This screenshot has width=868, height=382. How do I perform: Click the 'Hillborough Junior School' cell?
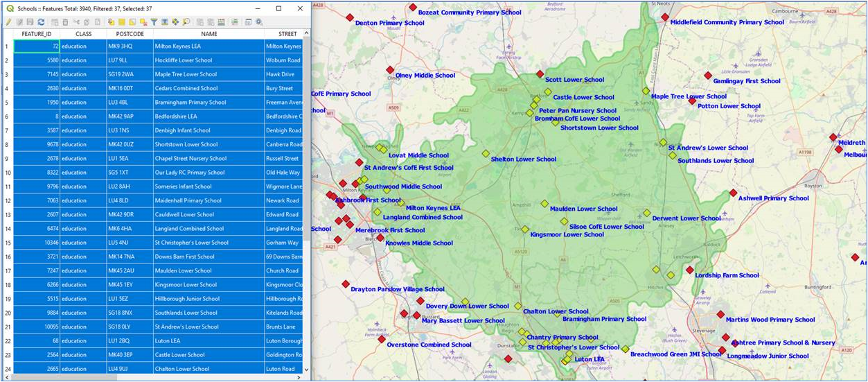(x=209, y=299)
